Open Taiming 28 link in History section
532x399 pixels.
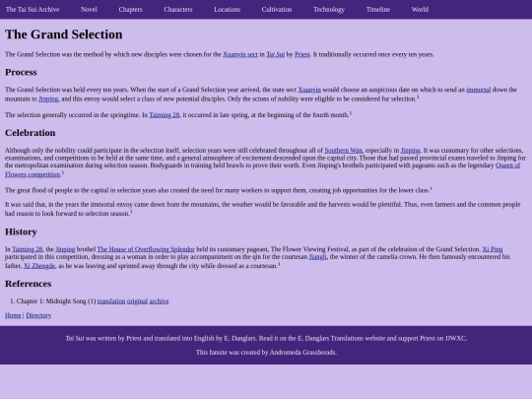(x=28, y=249)
